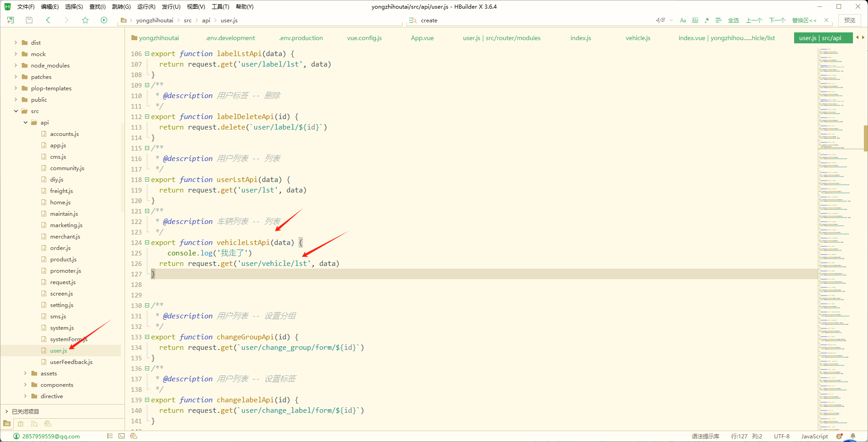Image resolution: width=868 pixels, height=442 pixels.
Task: Click the outline list icon in status bar
Action: 110,436
